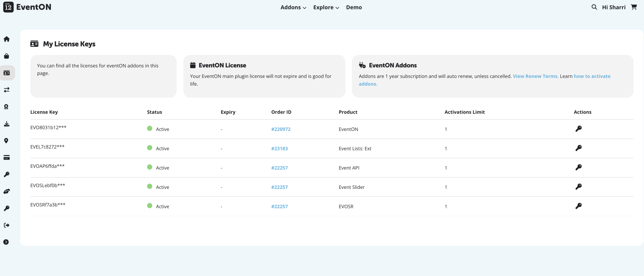
Task: Click the handshake icon in sidebar
Action: tap(7, 191)
